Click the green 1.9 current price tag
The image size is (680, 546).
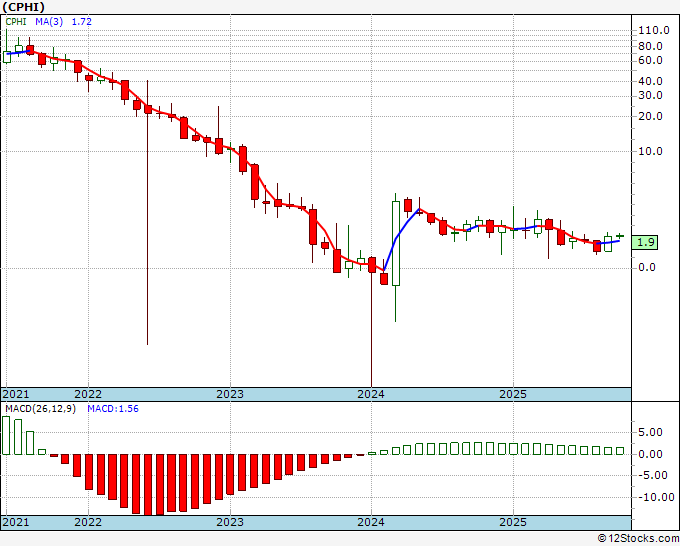[645, 242]
